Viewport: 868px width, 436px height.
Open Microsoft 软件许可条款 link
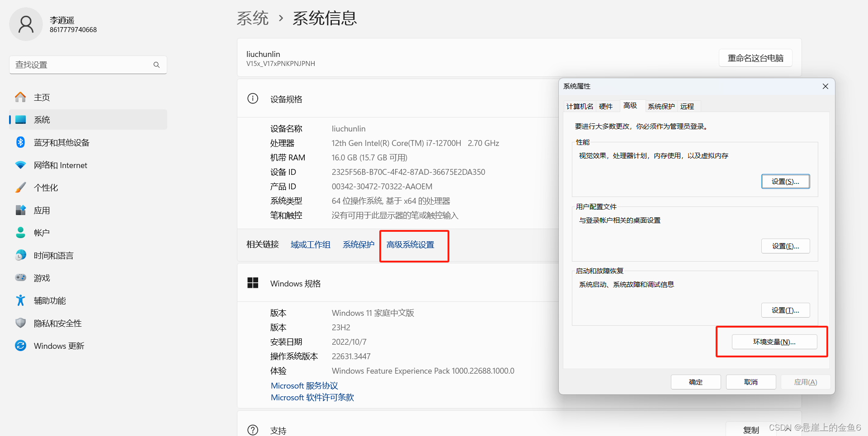312,397
